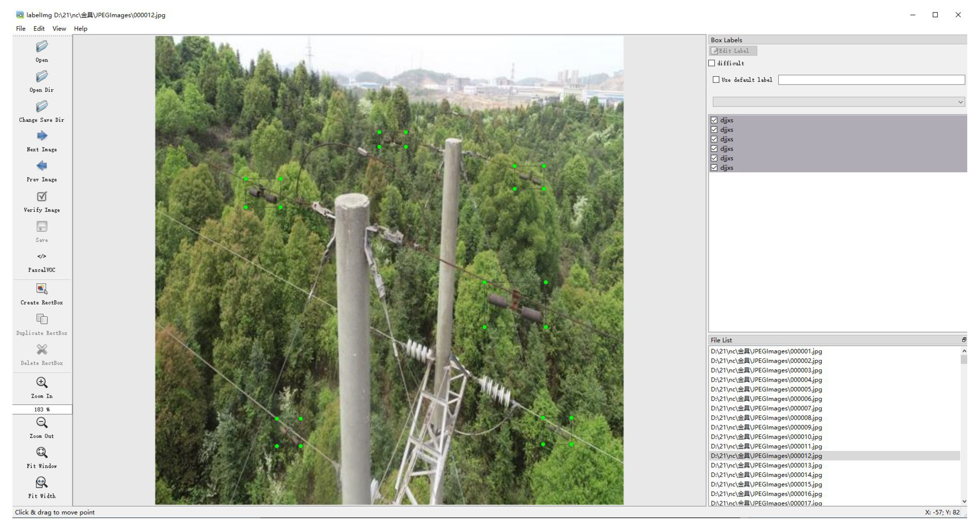Go to Next Image arrow
This screenshot has width=980, height=528.
(x=42, y=136)
